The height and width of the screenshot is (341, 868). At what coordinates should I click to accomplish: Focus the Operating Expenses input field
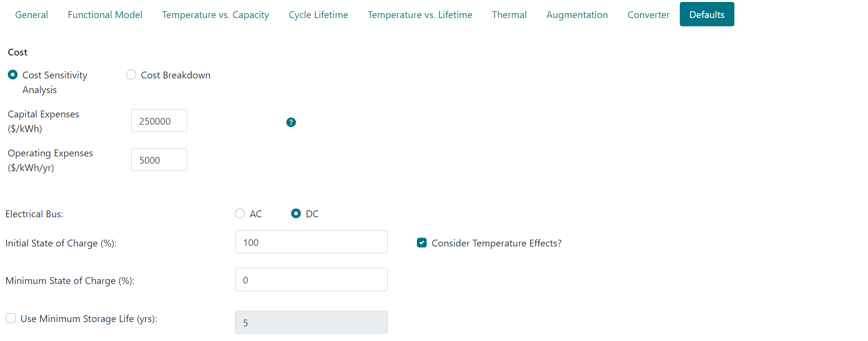pos(159,160)
